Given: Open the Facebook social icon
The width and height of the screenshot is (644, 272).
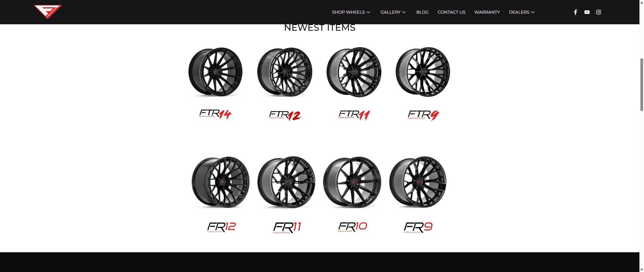Looking at the screenshot, I should (575, 12).
